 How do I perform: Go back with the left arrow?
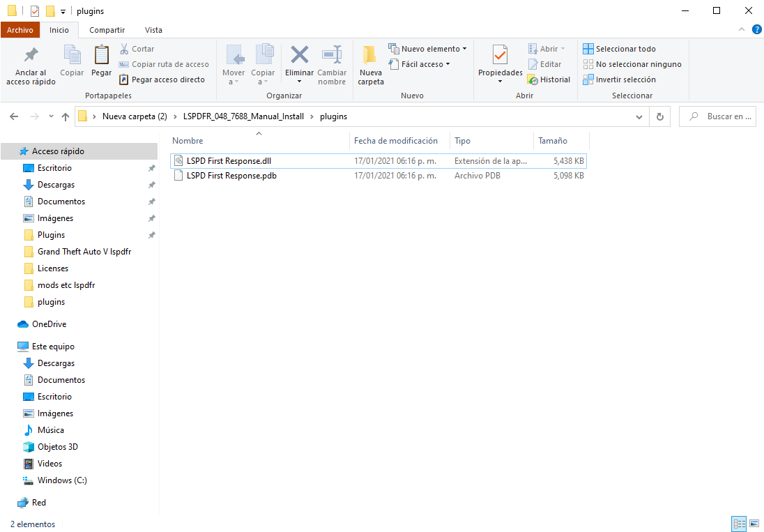14,116
